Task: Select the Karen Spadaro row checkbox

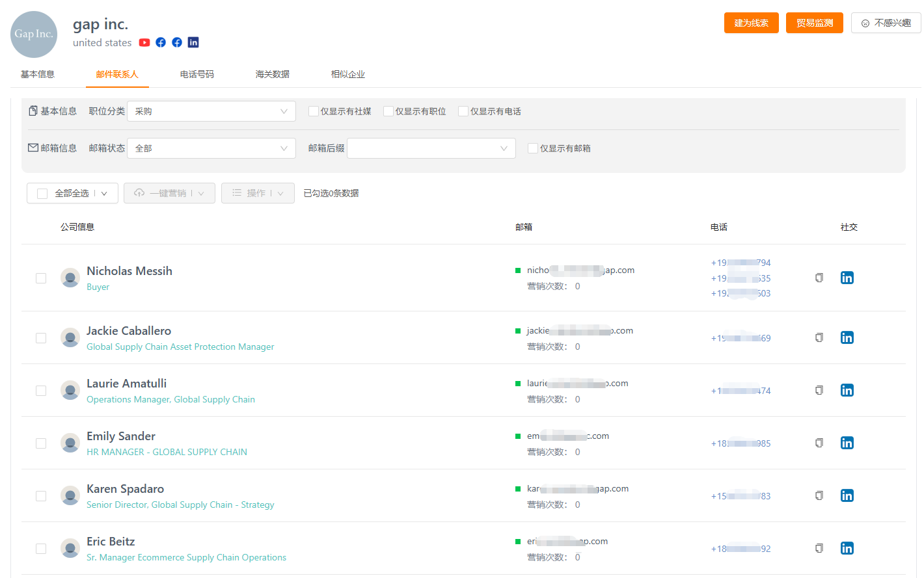Action: 41,496
